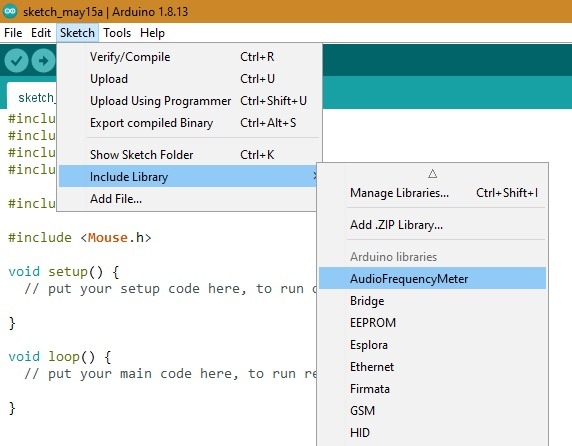
Task: Include the GSM library
Action: (432, 411)
